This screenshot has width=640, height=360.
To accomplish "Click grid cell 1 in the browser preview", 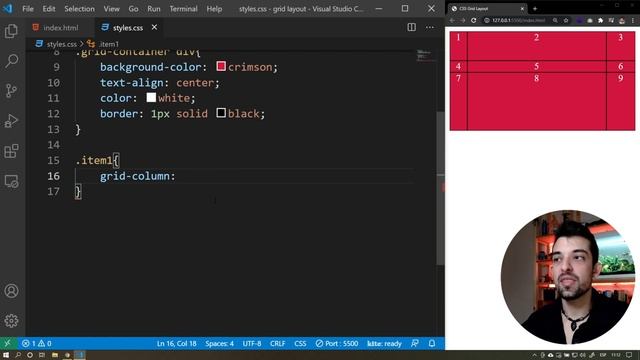I will (x=458, y=46).
